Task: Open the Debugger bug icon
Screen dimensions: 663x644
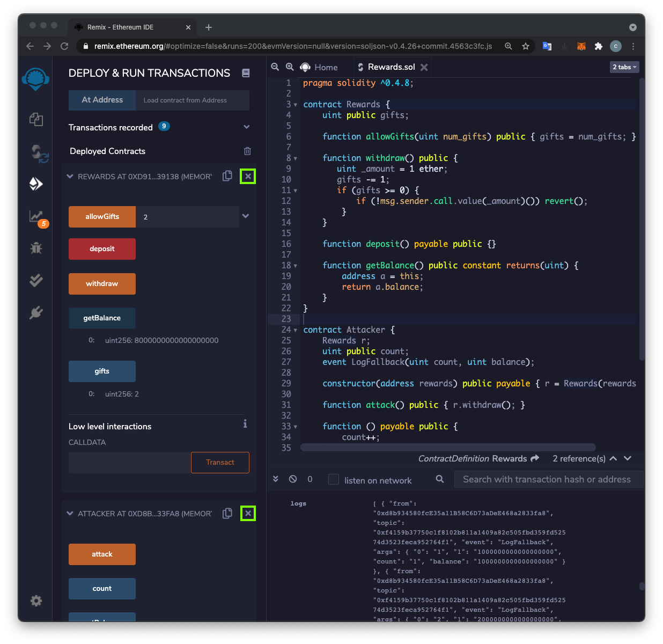Action: tap(36, 248)
